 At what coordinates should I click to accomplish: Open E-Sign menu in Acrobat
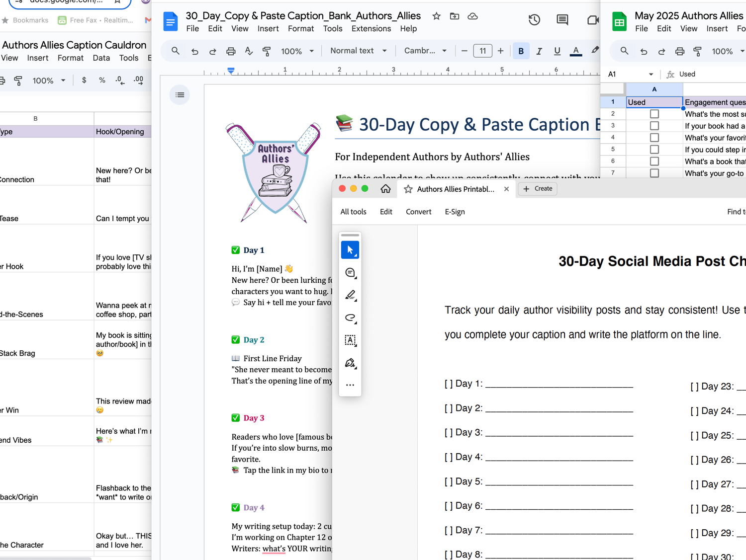tap(455, 212)
